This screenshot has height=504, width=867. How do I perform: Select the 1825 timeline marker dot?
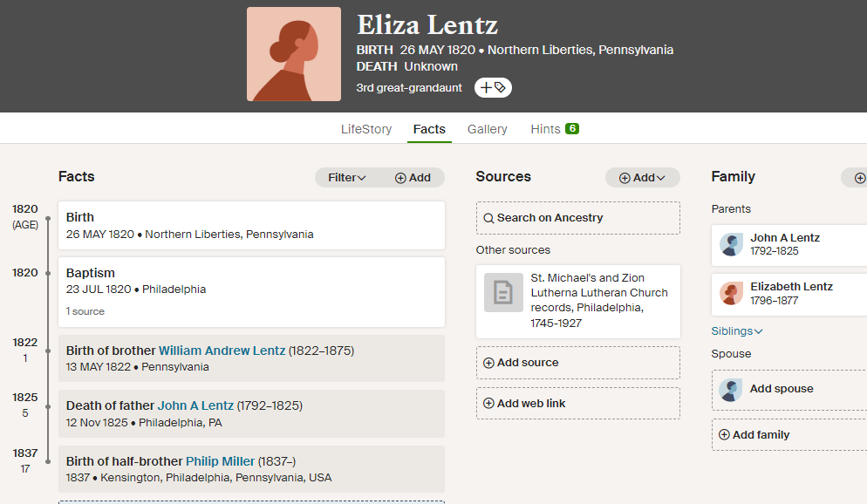click(48, 406)
